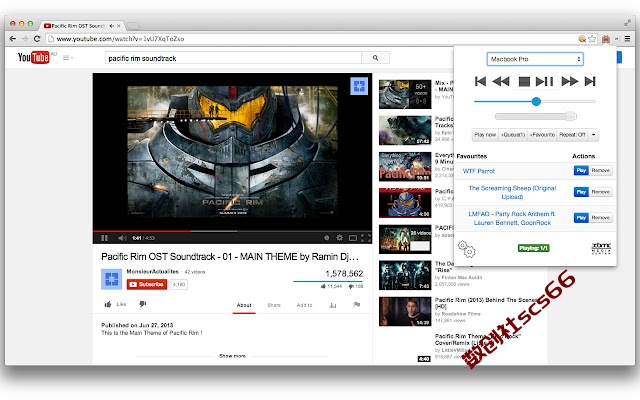Viewport: 640px width, 400px height.
Task: Remove LMFAO Party Rock Anthem favourite
Action: click(x=600, y=218)
